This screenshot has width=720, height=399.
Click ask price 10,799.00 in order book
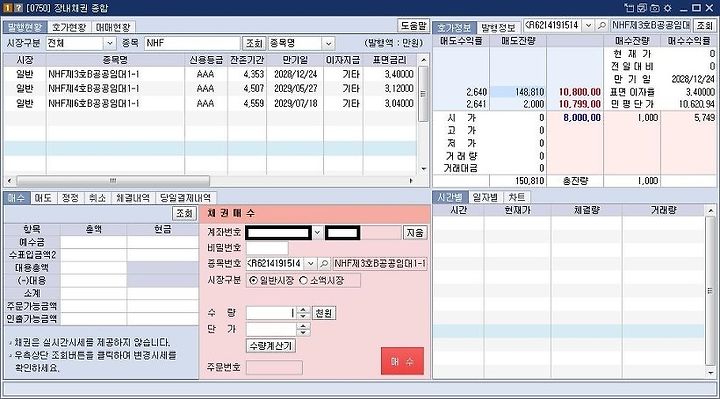pos(579,104)
